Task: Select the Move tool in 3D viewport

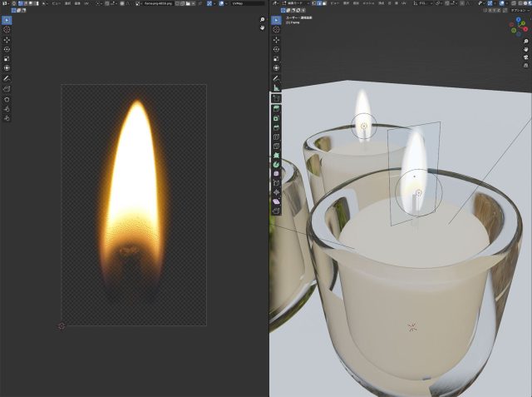Action: point(276,40)
